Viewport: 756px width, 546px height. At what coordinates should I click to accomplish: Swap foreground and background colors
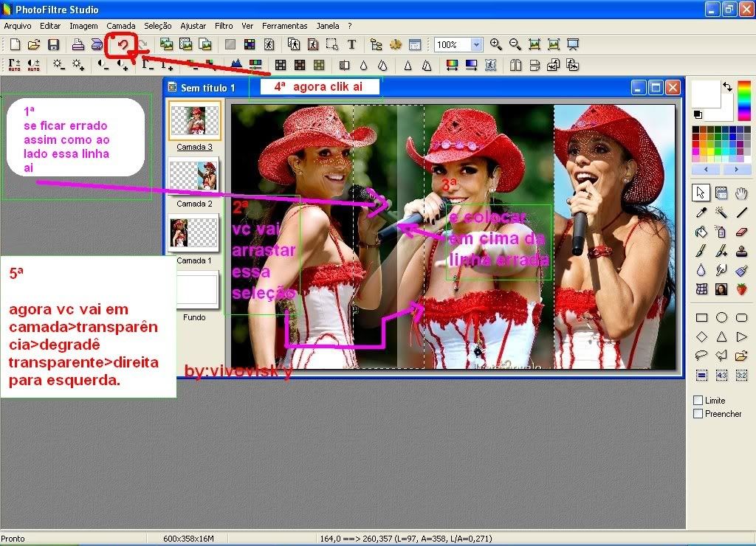(x=727, y=86)
